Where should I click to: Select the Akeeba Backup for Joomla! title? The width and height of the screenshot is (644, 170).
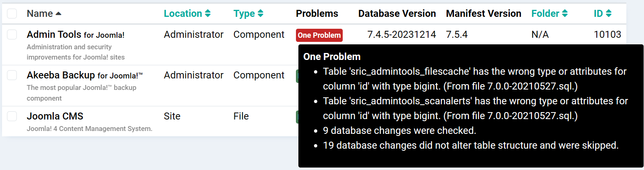click(x=85, y=75)
